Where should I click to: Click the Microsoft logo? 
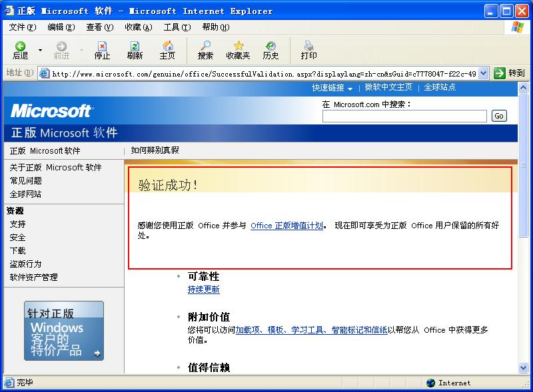click(x=51, y=110)
